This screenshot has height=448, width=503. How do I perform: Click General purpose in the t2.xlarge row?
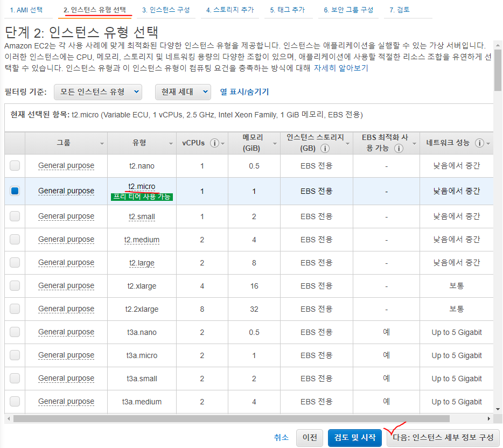tap(66, 286)
